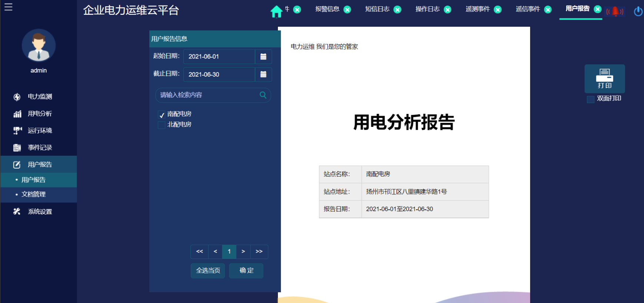This screenshot has height=303, width=644.
Task: Close the 遥测事件 tab
Action: [498, 10]
